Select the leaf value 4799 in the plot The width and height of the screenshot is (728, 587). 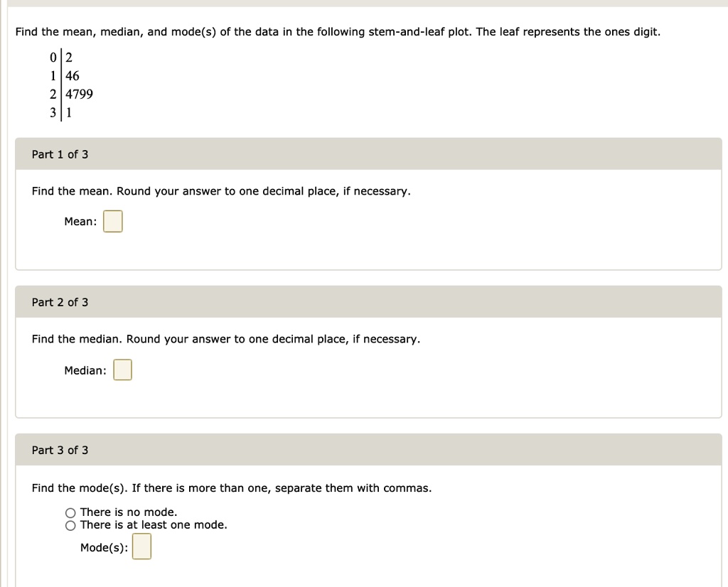[x=78, y=94]
